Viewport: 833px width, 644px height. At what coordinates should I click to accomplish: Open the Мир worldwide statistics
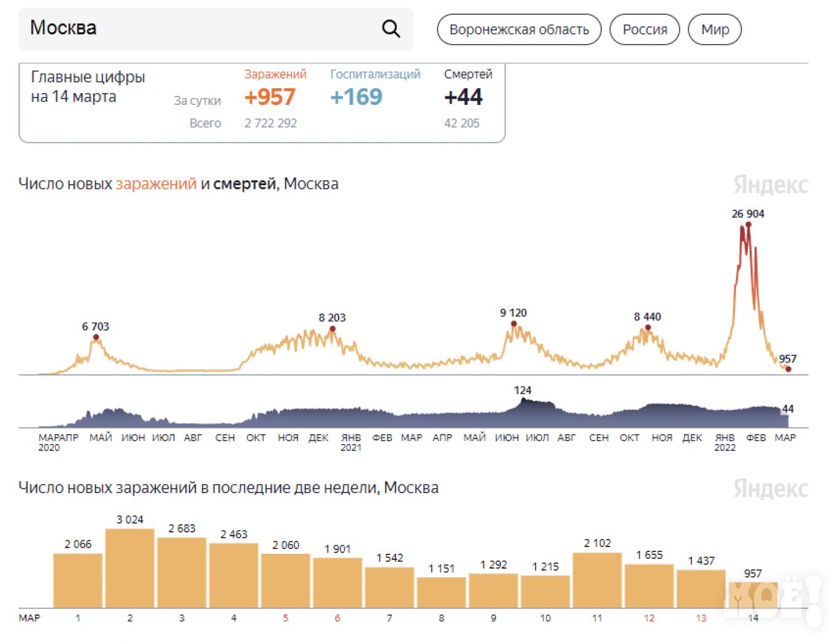(x=715, y=29)
